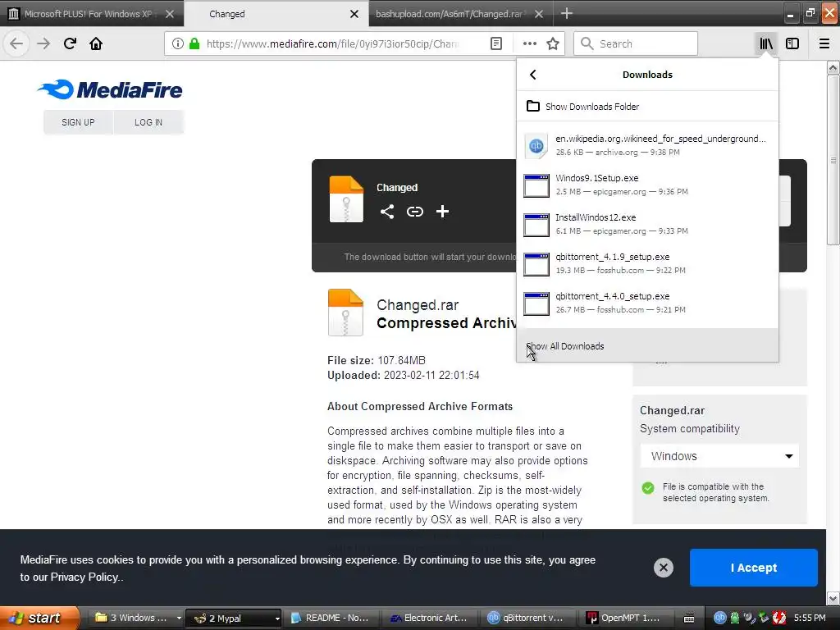Click the LOG IN button
This screenshot has height=630, width=840.
click(x=148, y=122)
